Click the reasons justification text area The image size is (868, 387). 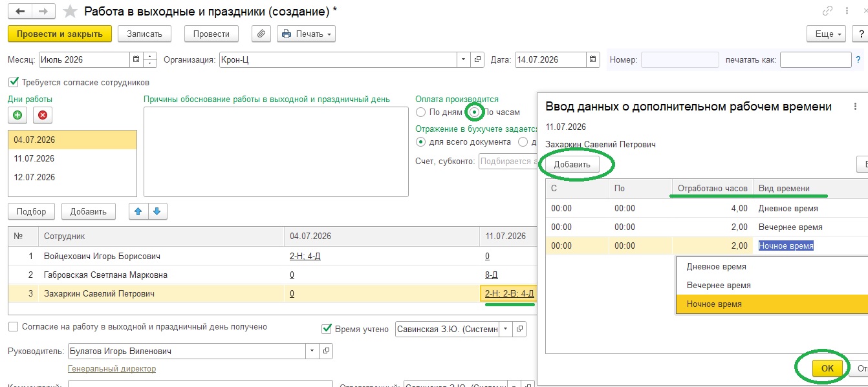[276, 151]
